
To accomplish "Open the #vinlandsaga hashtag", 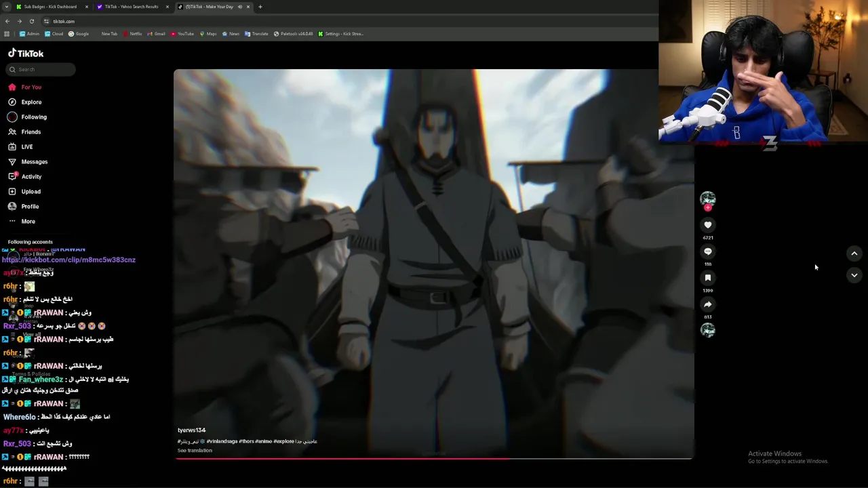I will 222,441.
